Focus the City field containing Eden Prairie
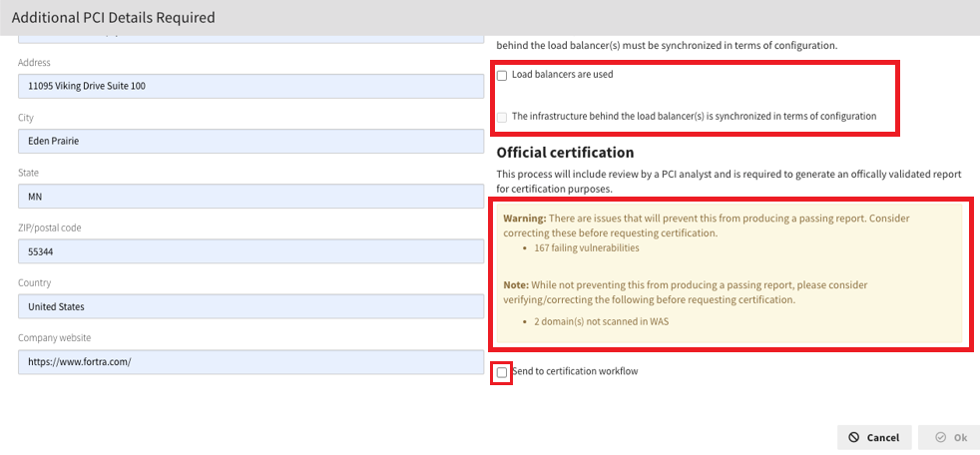The image size is (980, 455). point(246,142)
